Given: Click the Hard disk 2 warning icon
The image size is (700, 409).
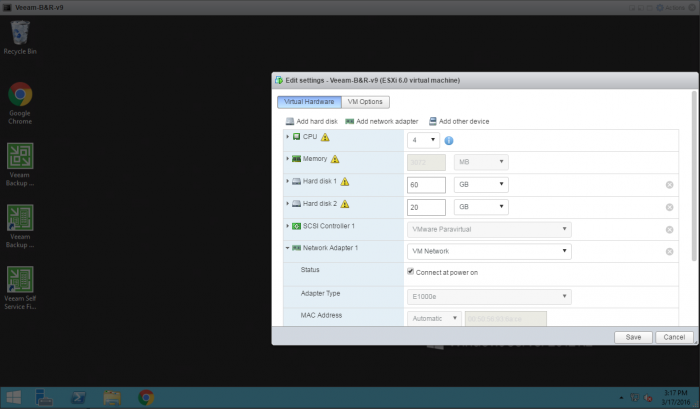Looking at the screenshot, I should tap(345, 204).
